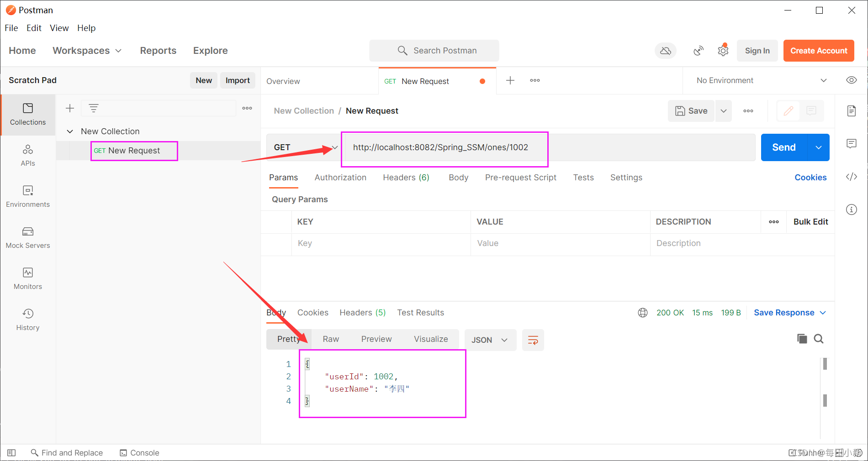Image resolution: width=868 pixels, height=461 pixels.
Task: Open the Save Response dropdown
Action: click(790, 313)
